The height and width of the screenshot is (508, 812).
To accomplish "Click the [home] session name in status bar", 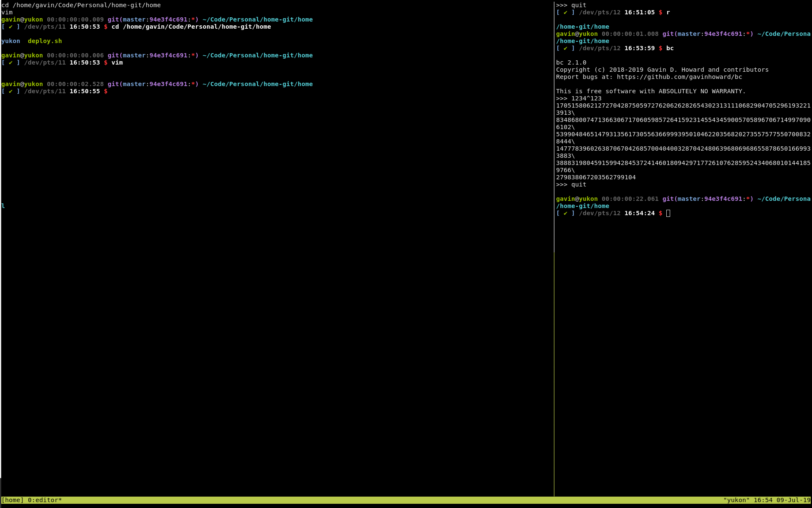I will tap(13, 500).
